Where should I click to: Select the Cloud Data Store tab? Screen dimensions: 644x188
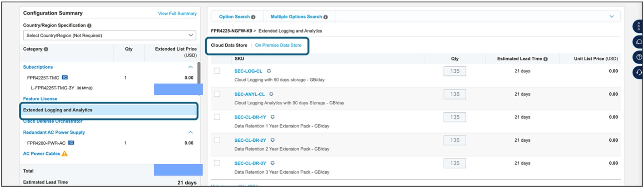(229, 45)
